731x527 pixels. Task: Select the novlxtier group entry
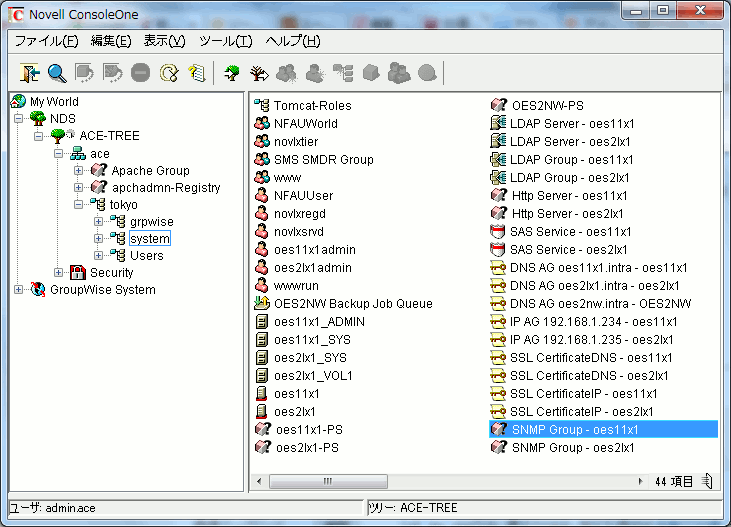[x=296, y=141]
